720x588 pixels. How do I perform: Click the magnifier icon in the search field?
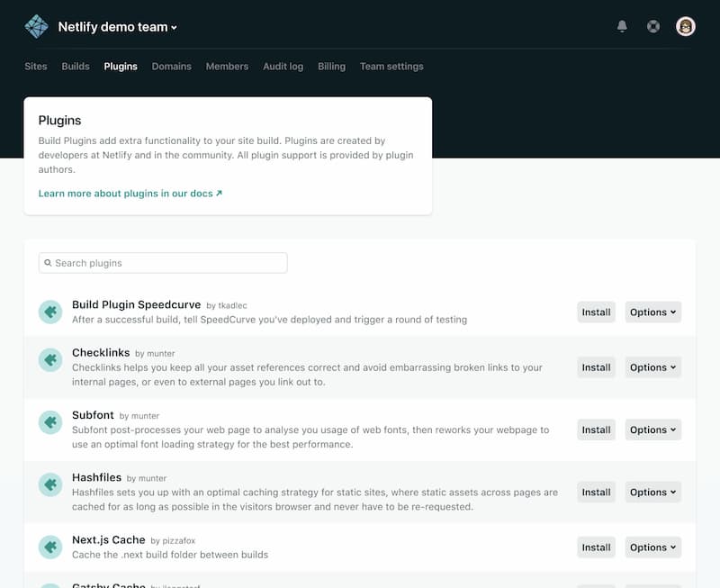point(48,262)
